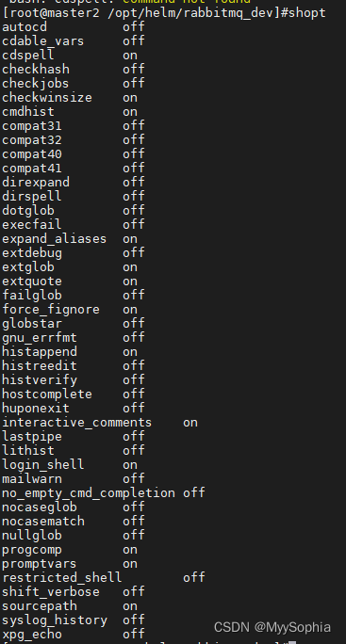Click the syslog_history option text

point(55,620)
